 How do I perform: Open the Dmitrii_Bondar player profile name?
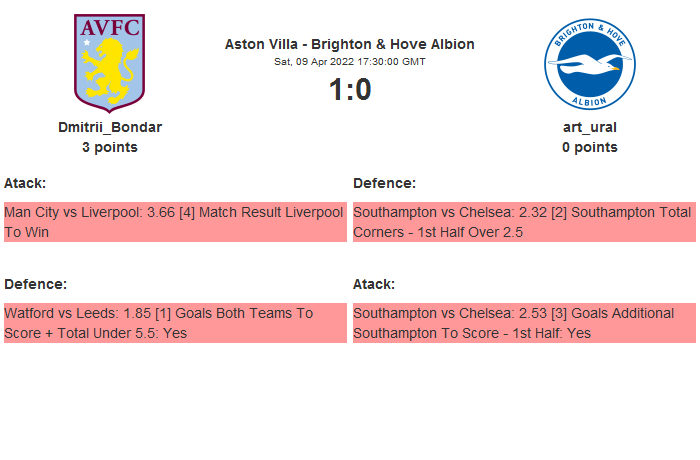pos(110,127)
